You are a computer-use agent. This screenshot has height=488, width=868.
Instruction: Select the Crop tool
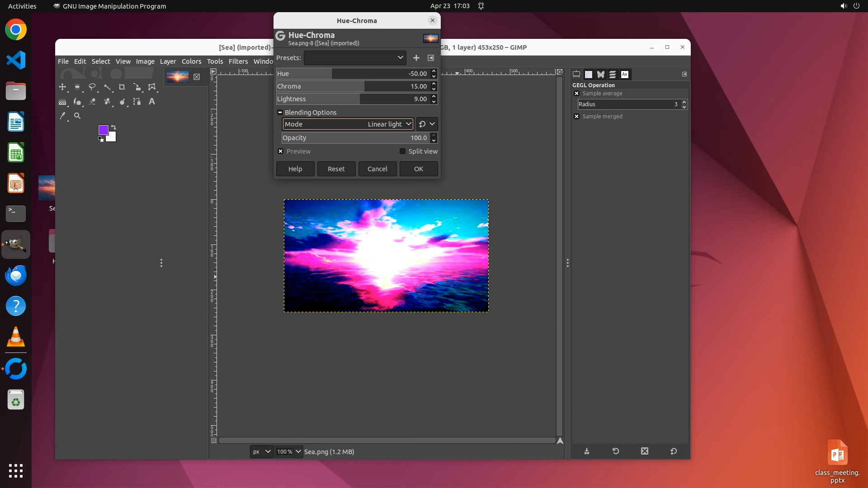click(122, 87)
